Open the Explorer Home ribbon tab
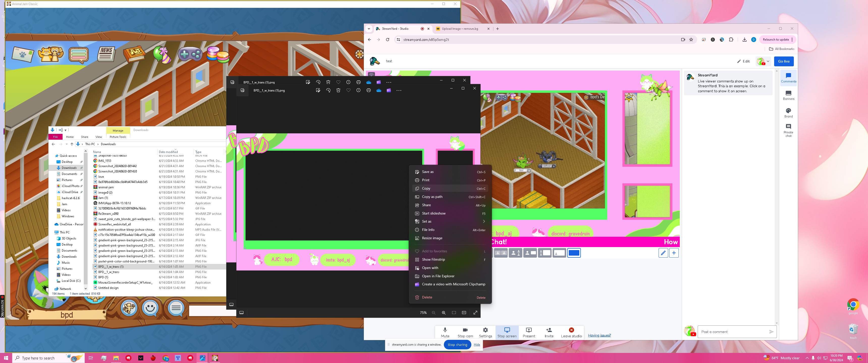 [70, 137]
